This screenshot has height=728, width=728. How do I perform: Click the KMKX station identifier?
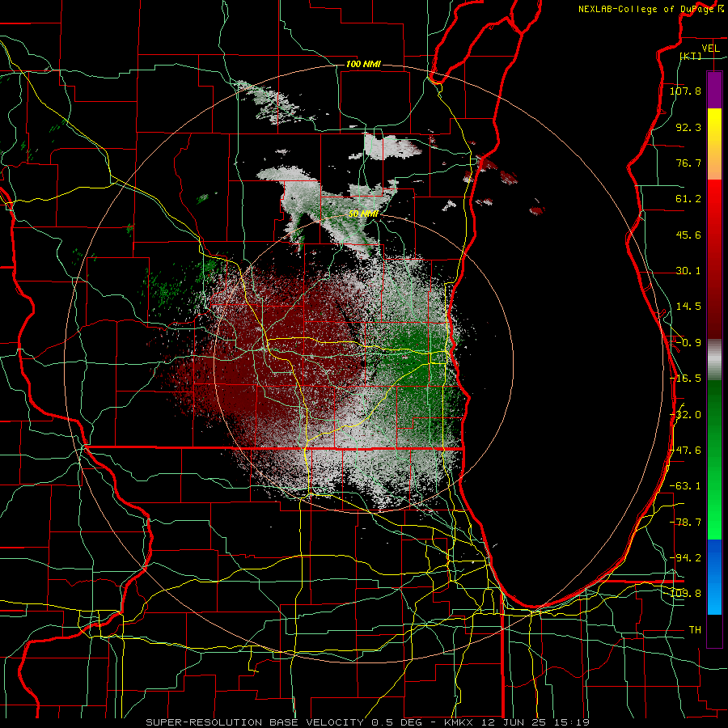459,722
